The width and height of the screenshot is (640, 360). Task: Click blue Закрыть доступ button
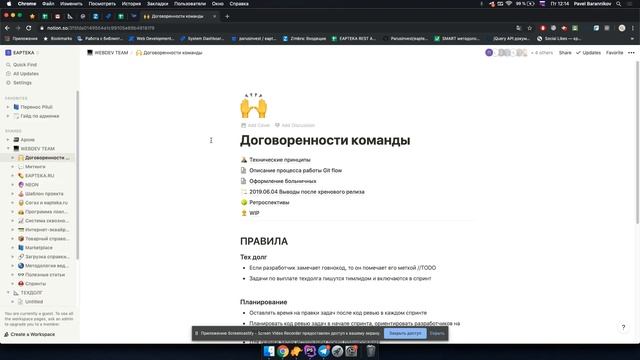(x=405, y=333)
